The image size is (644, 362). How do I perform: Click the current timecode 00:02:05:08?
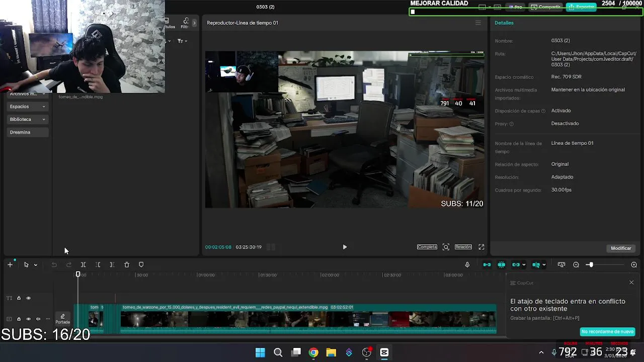tap(218, 247)
